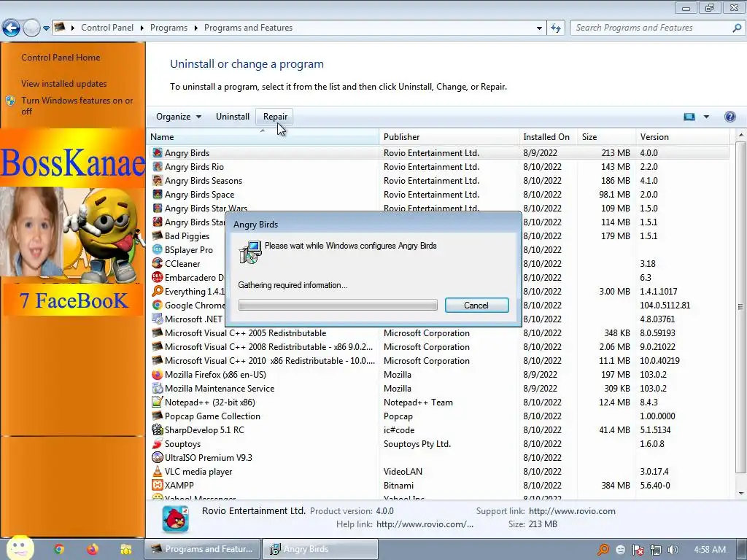Screen dimensions: 747x560
Task: Click the Action Center flag tray icon
Action: [638, 550]
